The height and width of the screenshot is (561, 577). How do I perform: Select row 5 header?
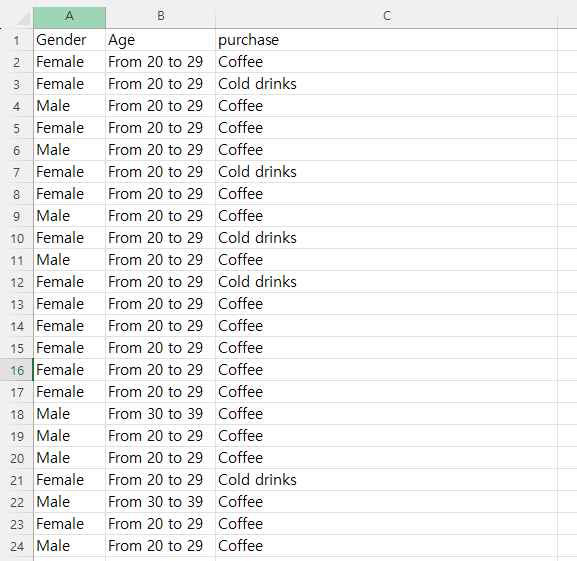click(x=17, y=128)
